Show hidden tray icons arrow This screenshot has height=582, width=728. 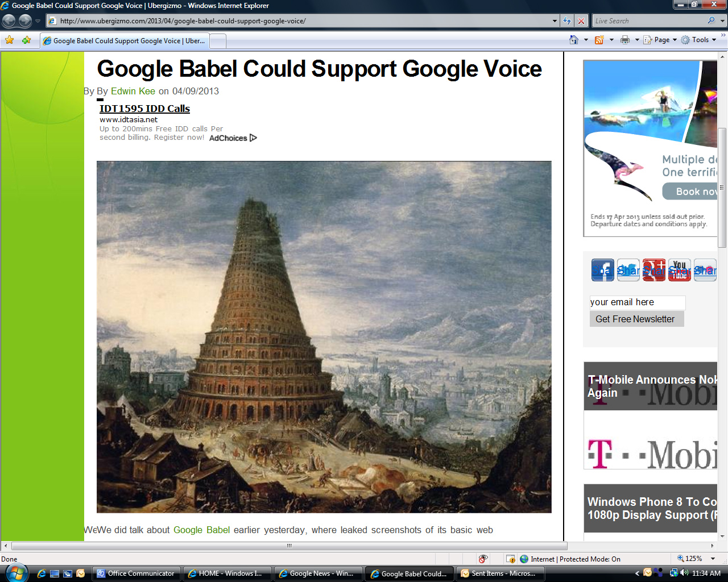pos(637,573)
